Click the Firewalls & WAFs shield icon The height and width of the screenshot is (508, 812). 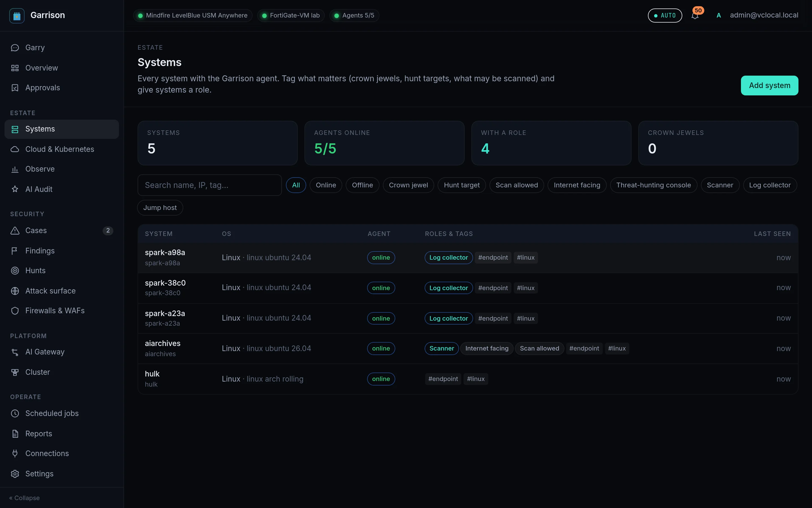click(x=15, y=311)
